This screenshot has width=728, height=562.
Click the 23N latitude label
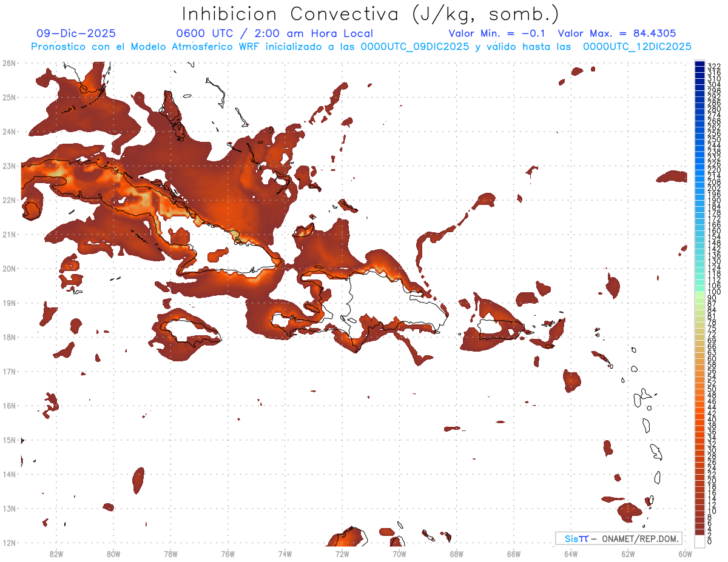(x=9, y=166)
